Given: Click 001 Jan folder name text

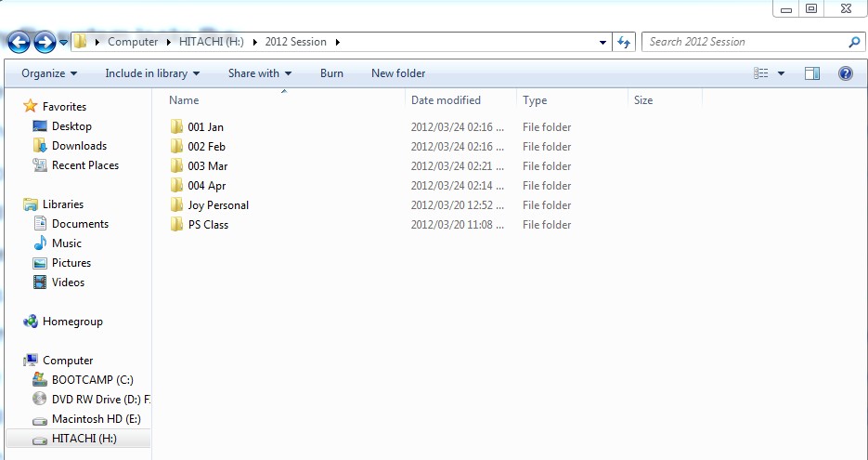Looking at the screenshot, I should click(x=205, y=127).
